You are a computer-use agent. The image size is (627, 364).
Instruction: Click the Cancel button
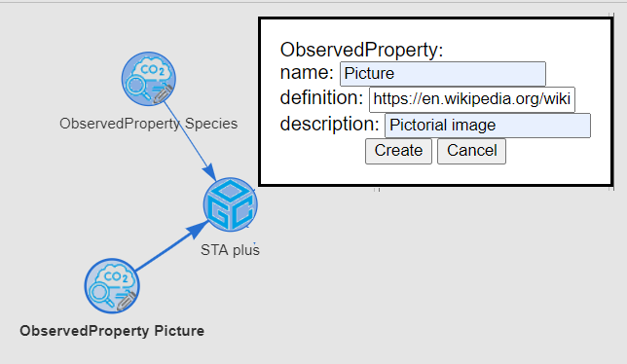pos(471,151)
